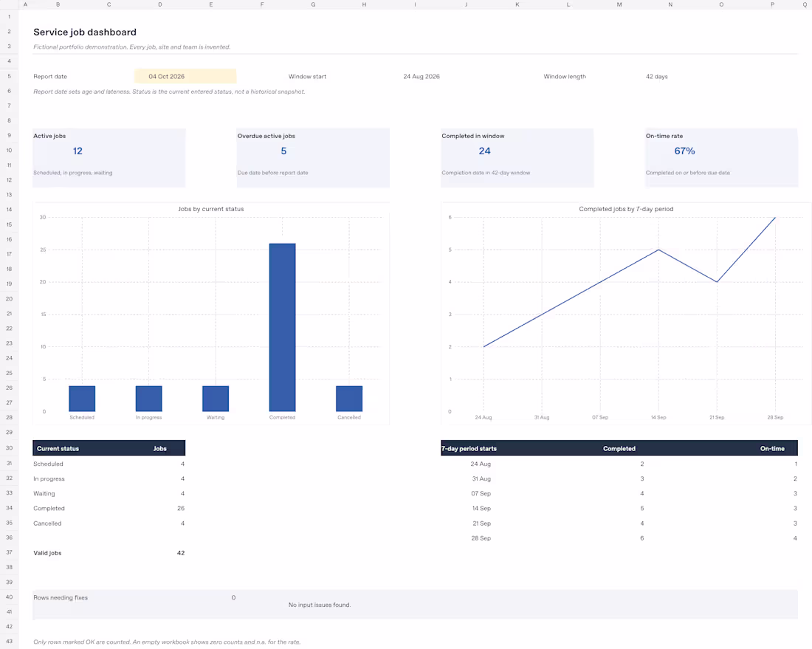Select column header M

(619, 4)
